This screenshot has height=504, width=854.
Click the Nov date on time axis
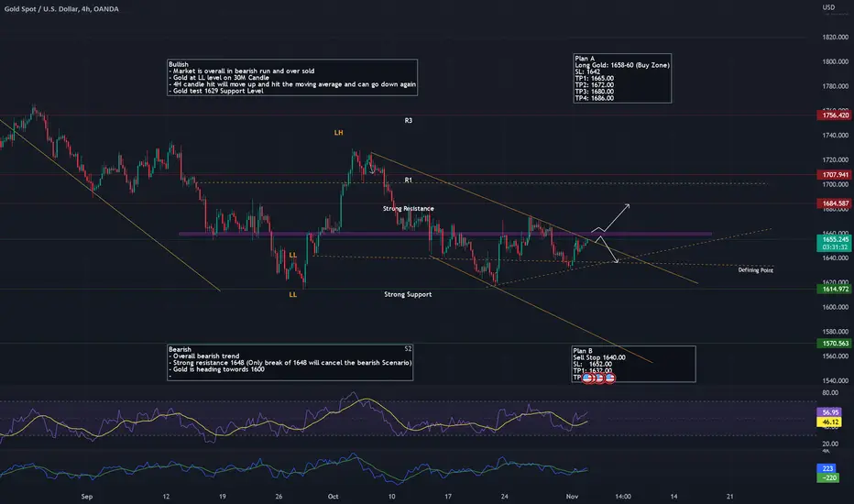pyautogui.click(x=572, y=497)
